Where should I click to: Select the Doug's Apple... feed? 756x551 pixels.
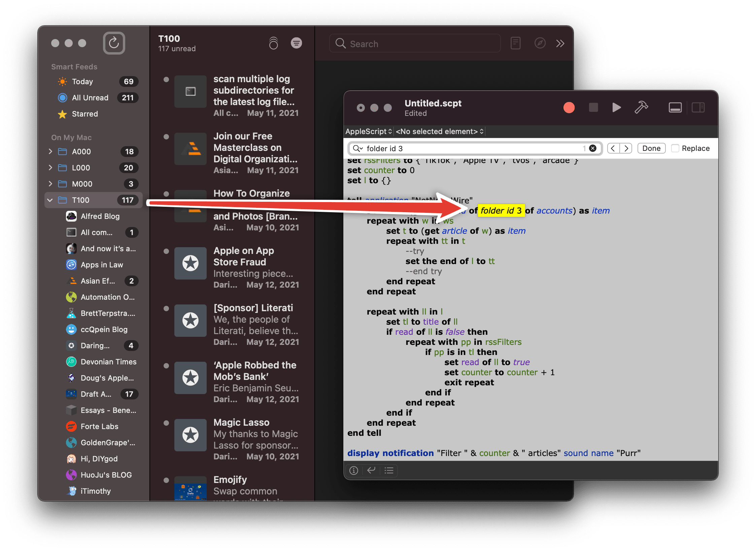coord(94,378)
